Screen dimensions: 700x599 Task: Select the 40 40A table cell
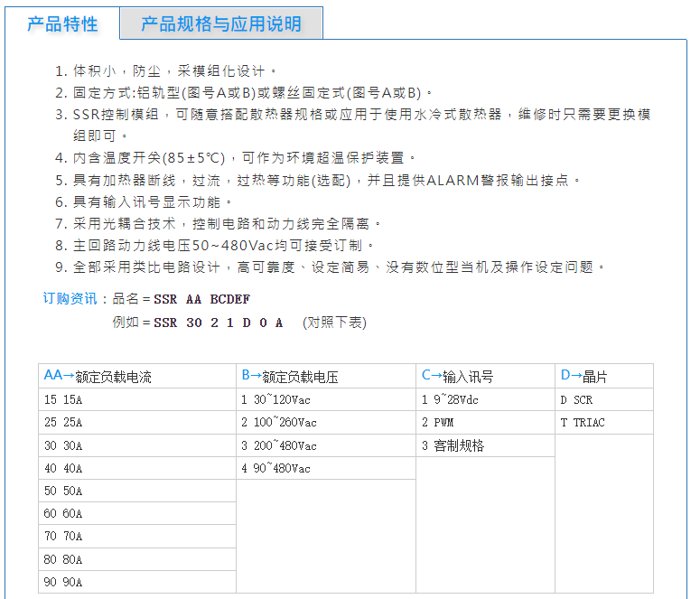pos(137,468)
